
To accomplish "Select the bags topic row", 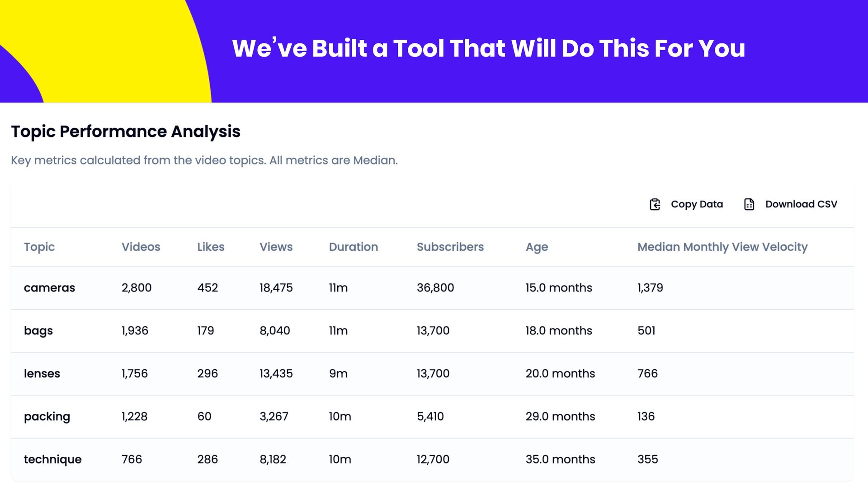I will (x=38, y=331).
